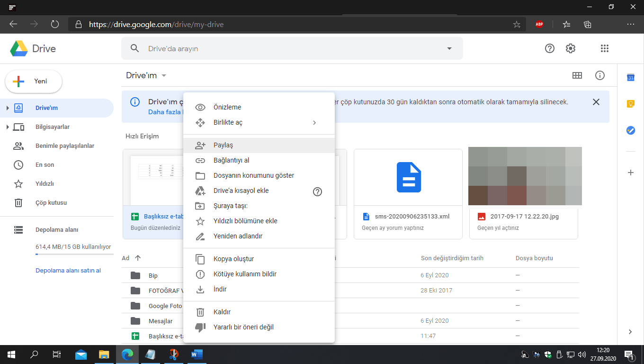The width and height of the screenshot is (644, 364).
Task: Open the 2017-09-17 12.22.20.jpg thumbnail
Action: pos(525,176)
